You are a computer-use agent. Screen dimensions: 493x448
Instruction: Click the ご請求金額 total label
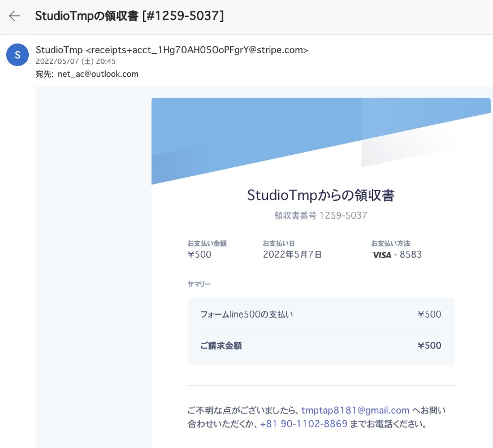(x=221, y=346)
